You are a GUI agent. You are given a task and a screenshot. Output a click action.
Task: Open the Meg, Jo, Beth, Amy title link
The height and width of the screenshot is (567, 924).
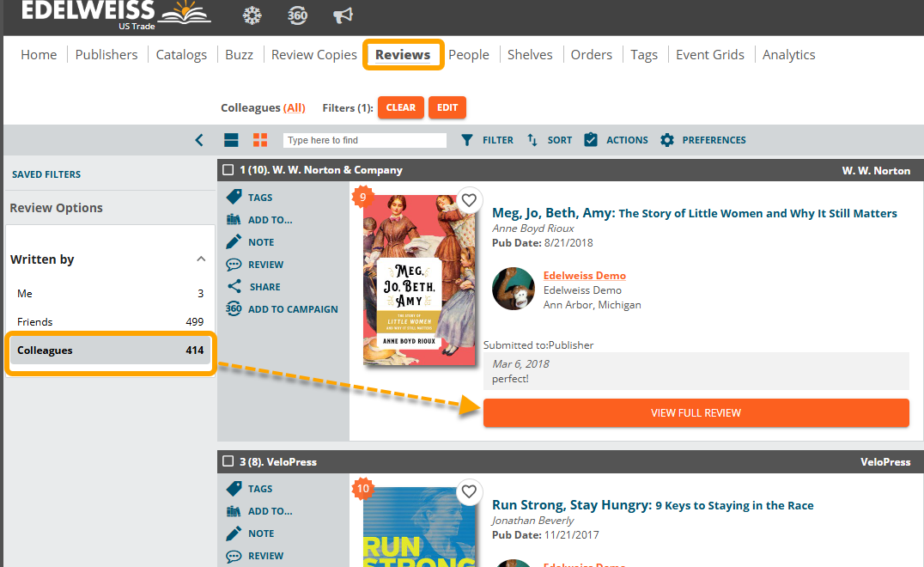tap(695, 213)
